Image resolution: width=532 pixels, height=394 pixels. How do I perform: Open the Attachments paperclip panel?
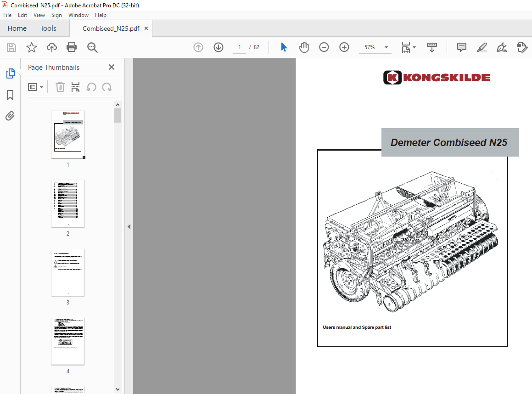10,116
